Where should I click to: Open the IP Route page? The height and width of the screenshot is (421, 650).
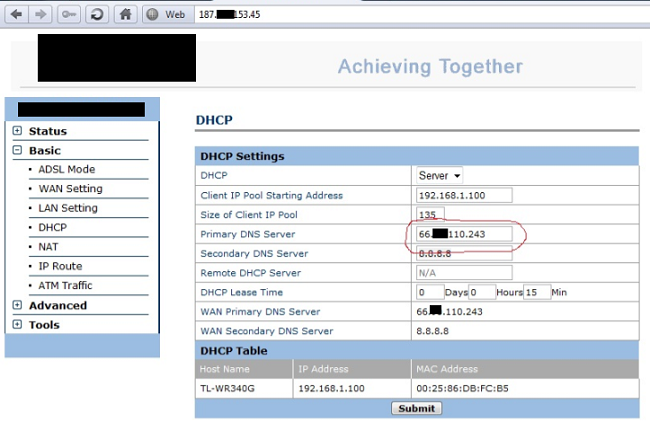61,266
